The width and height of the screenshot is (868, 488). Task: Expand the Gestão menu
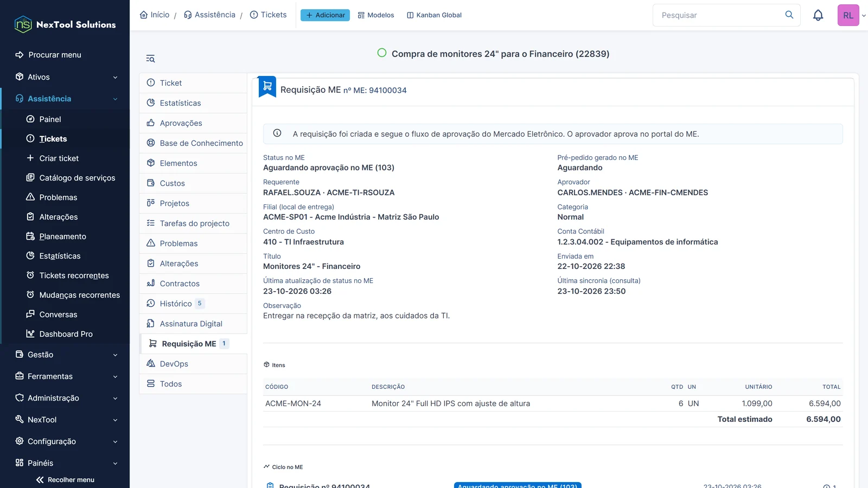click(x=65, y=355)
